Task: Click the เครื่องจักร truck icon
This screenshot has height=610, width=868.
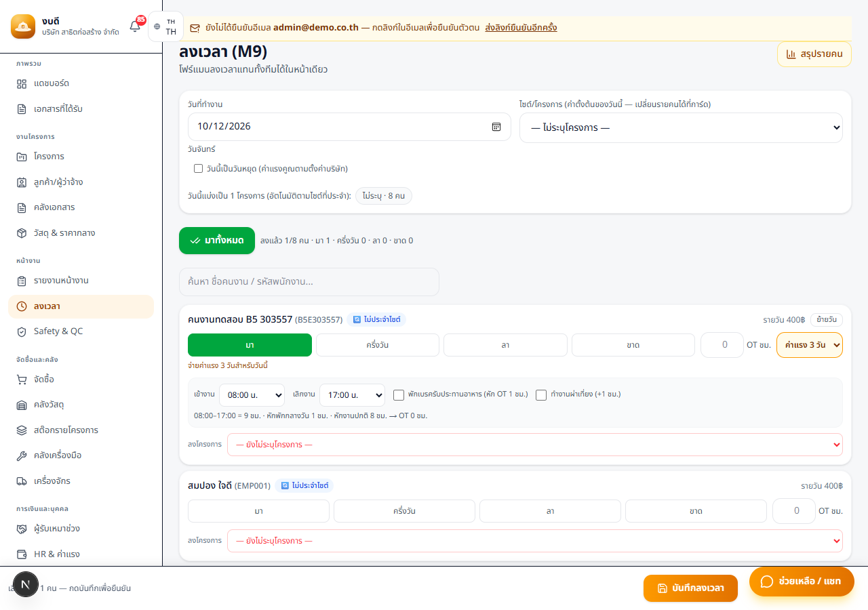Action: (22, 481)
